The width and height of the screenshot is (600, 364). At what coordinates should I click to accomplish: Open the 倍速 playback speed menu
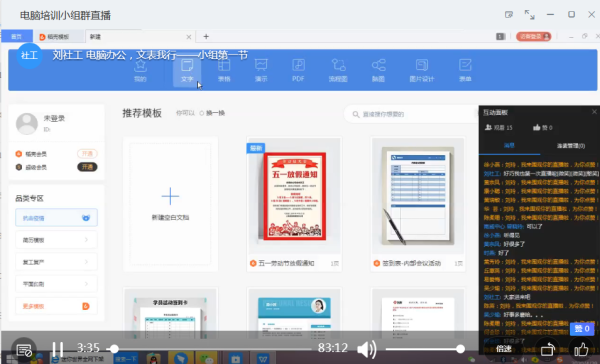[504, 349]
